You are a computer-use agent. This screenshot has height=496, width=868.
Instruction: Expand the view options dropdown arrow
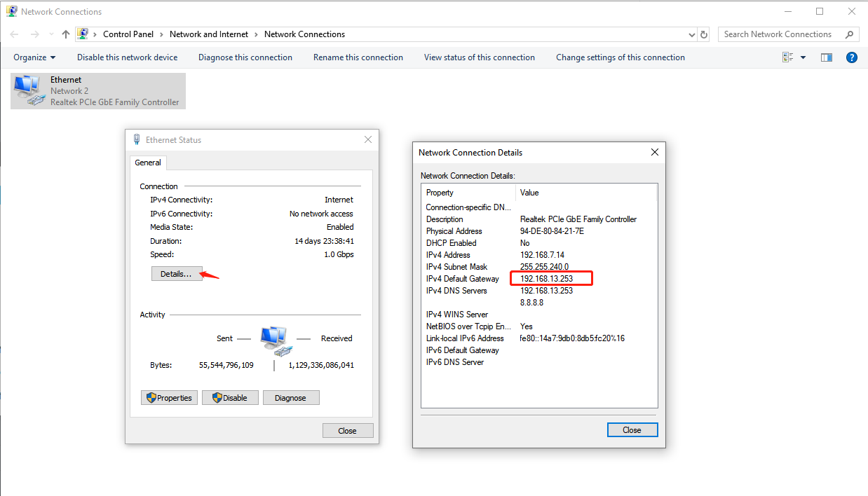(x=803, y=57)
